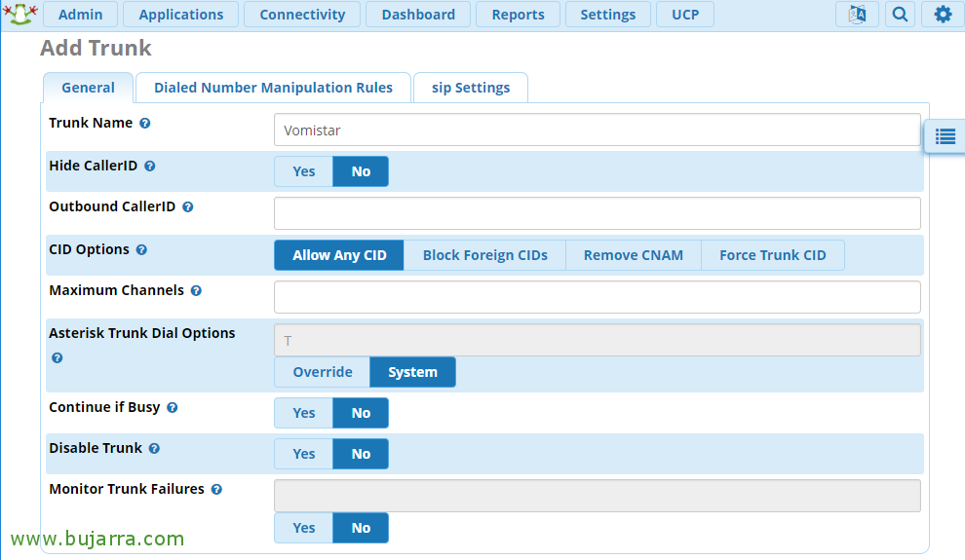Image resolution: width=965 pixels, height=560 pixels.
Task: Open the Connectivity dropdown menu
Action: [x=302, y=15]
